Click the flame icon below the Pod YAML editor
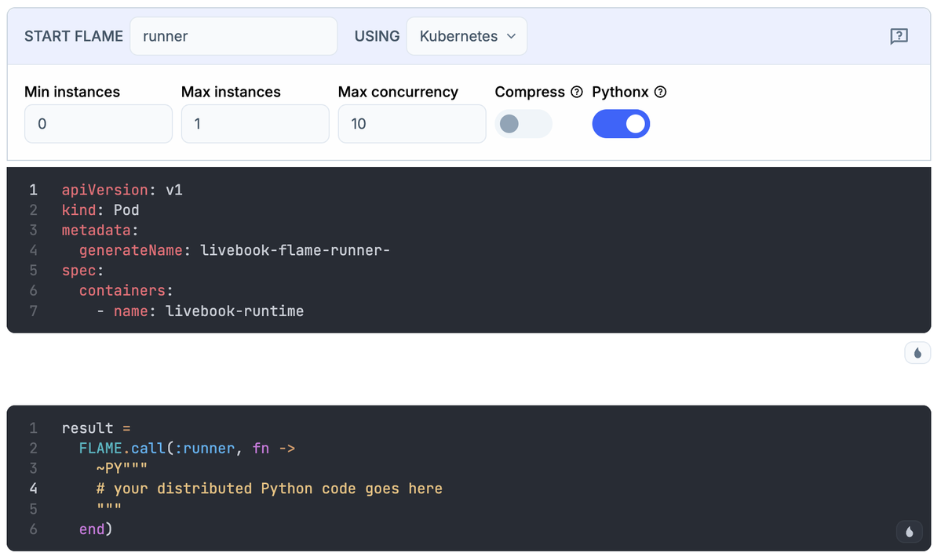This screenshot has height=560, width=941. 917,352
